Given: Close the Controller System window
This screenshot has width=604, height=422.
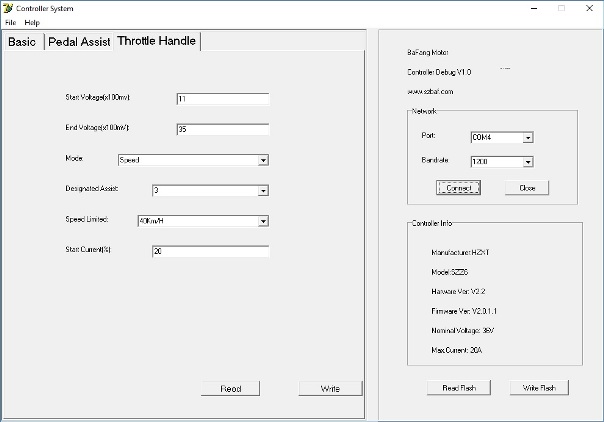Looking at the screenshot, I should click(589, 8).
